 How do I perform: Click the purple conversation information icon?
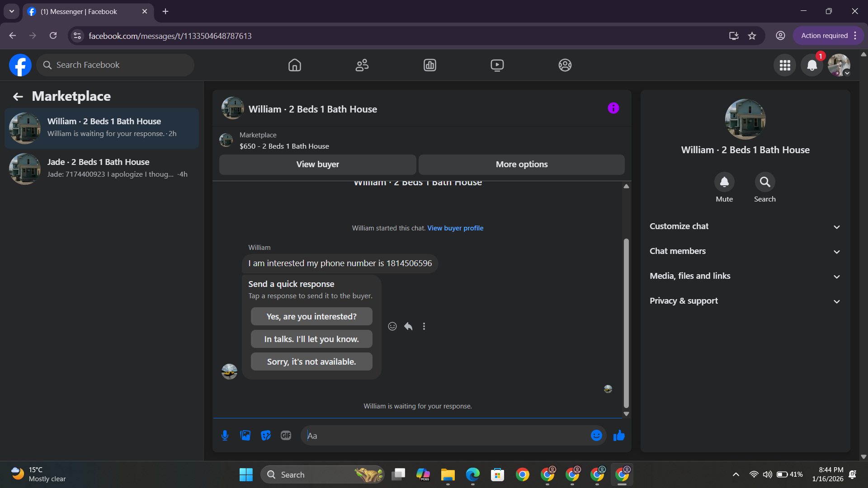(613, 108)
